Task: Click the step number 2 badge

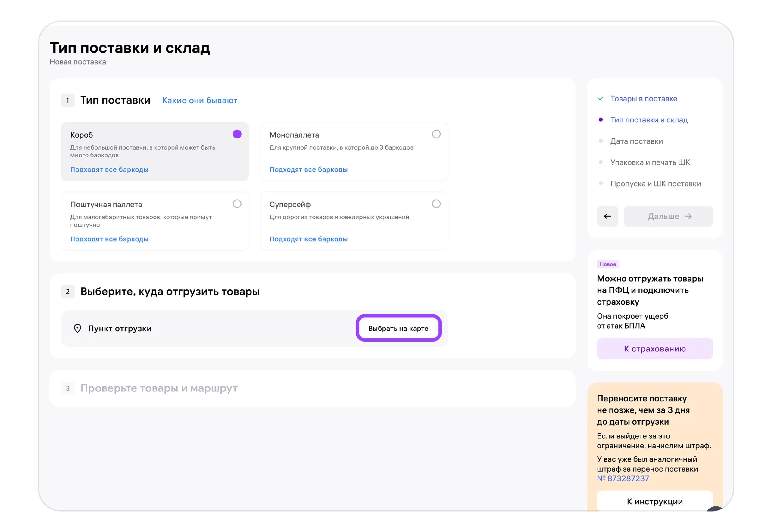Action: pos(68,292)
